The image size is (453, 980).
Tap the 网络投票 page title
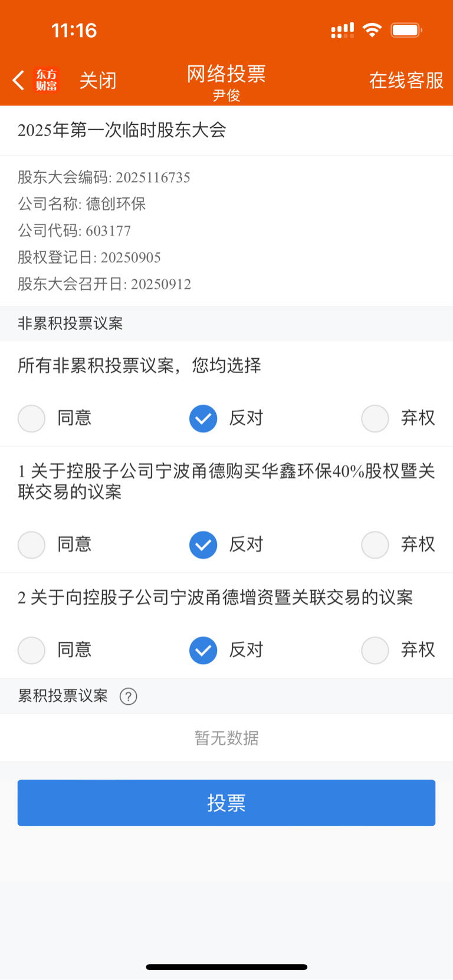tap(226, 74)
